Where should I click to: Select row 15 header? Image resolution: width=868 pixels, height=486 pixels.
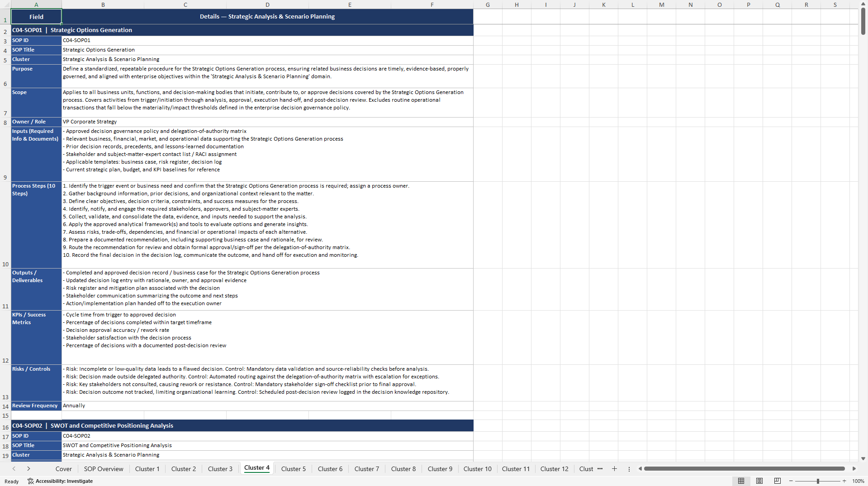[x=5, y=415]
